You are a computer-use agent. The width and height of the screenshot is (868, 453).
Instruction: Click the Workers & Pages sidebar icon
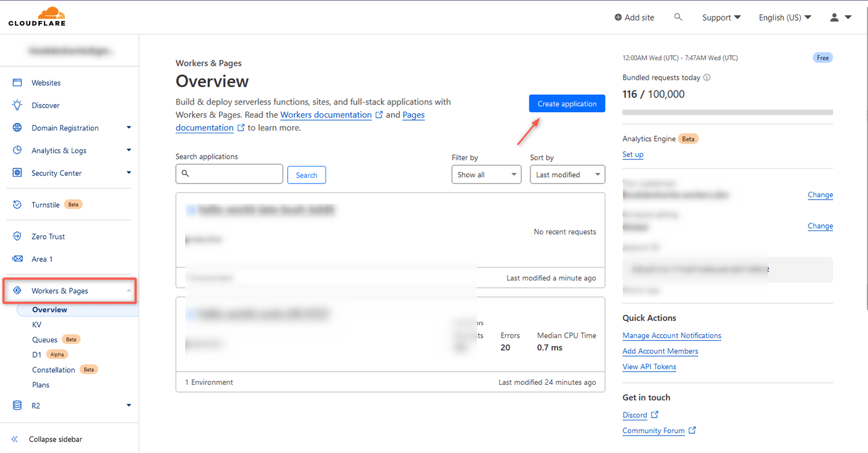click(x=17, y=291)
